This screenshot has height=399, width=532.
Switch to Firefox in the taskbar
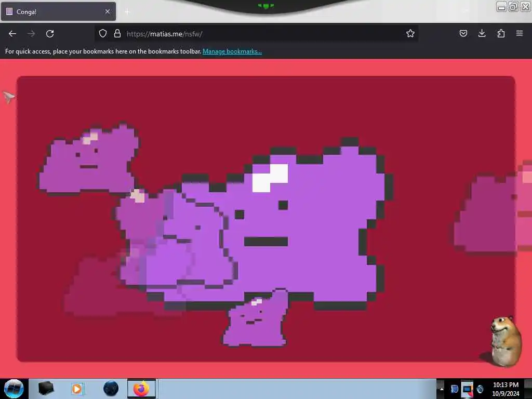[x=142, y=389]
